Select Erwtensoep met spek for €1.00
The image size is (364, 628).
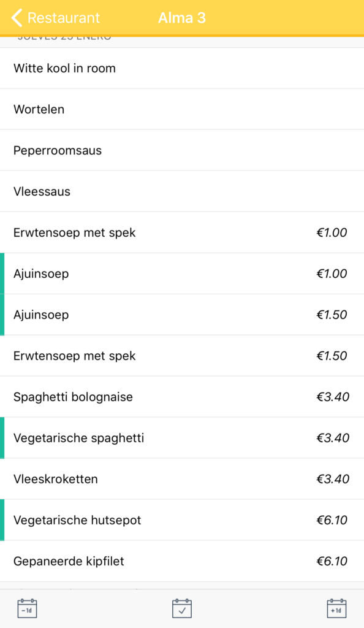(x=182, y=232)
